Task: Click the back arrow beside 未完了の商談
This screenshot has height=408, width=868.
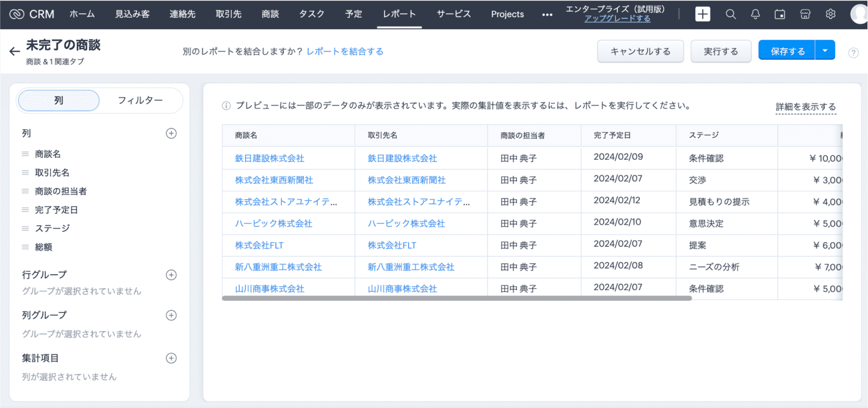Action: [x=14, y=51]
